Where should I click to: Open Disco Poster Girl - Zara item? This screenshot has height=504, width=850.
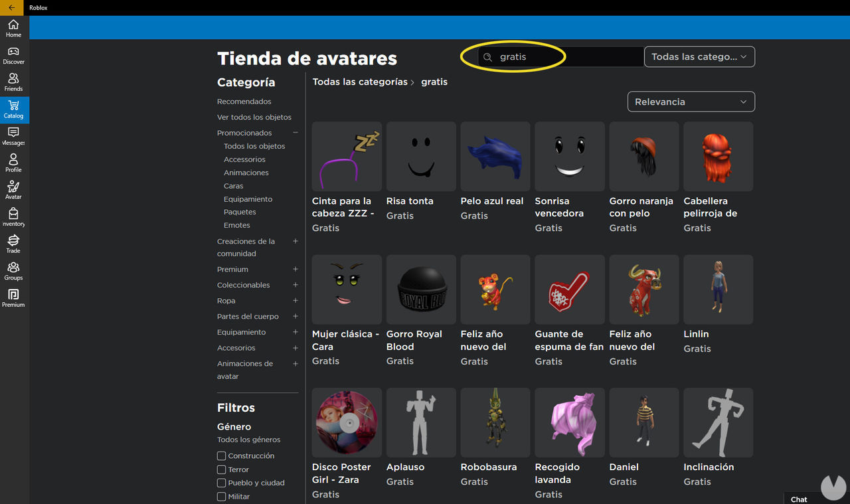347,444
